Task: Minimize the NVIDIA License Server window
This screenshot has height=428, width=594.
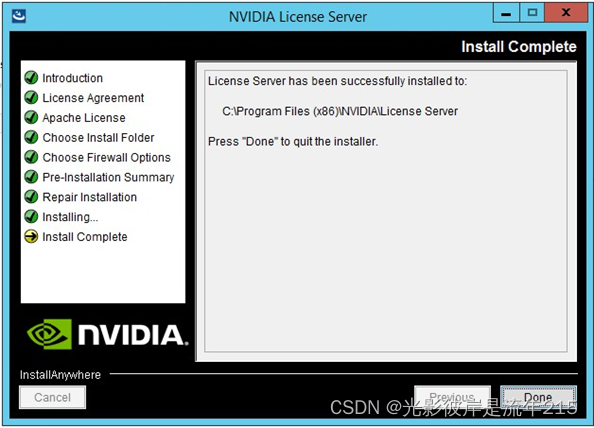Action: [506, 13]
